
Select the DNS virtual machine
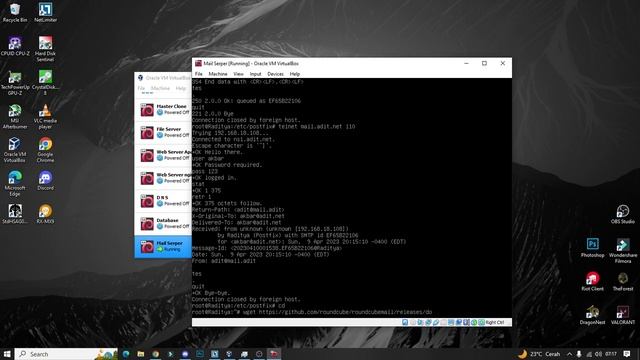pyautogui.click(x=163, y=201)
